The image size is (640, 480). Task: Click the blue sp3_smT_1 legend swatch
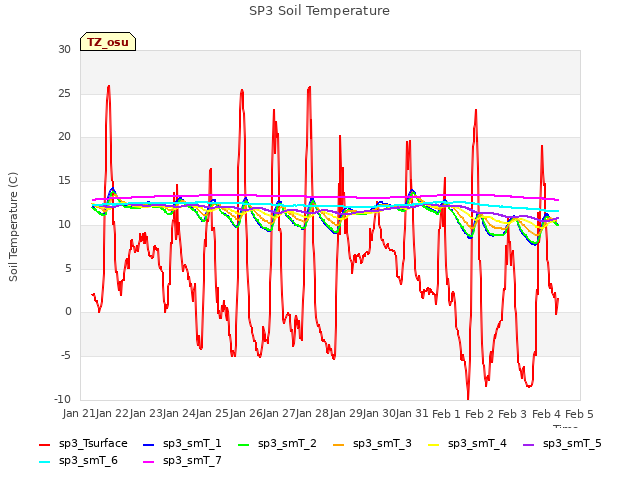tap(149, 444)
